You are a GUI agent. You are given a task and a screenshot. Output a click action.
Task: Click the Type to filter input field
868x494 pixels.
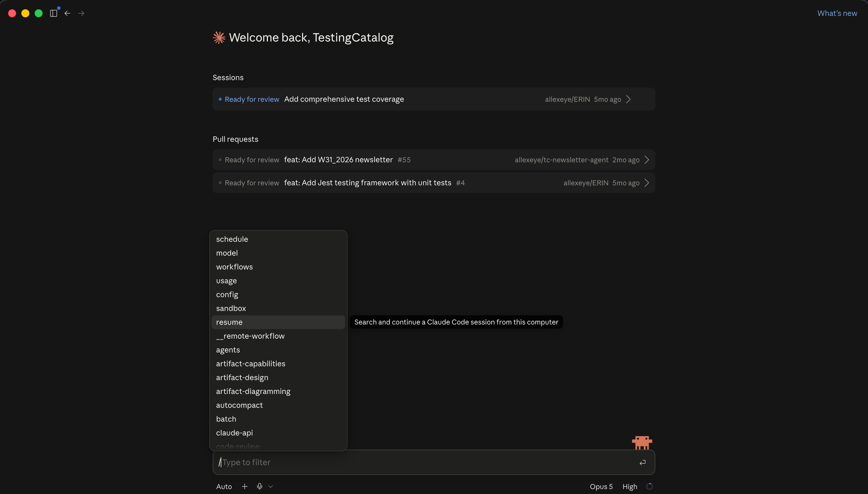[427, 462]
